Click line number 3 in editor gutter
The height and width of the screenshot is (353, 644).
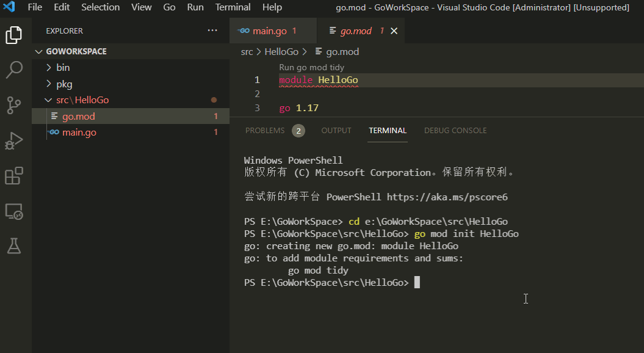pos(257,107)
